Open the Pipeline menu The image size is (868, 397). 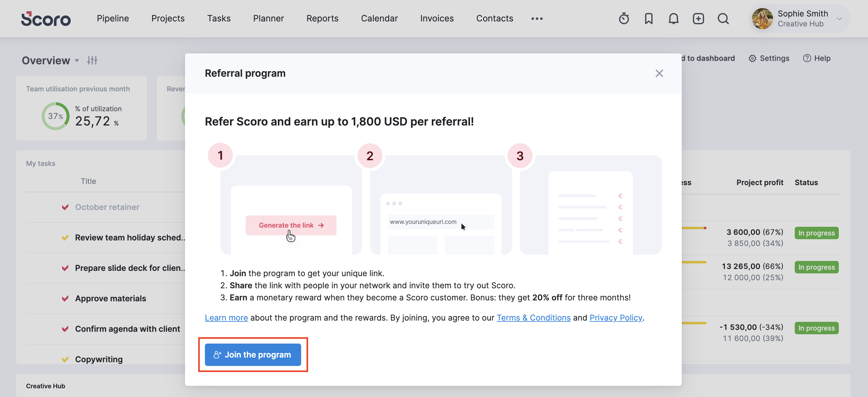(x=113, y=19)
